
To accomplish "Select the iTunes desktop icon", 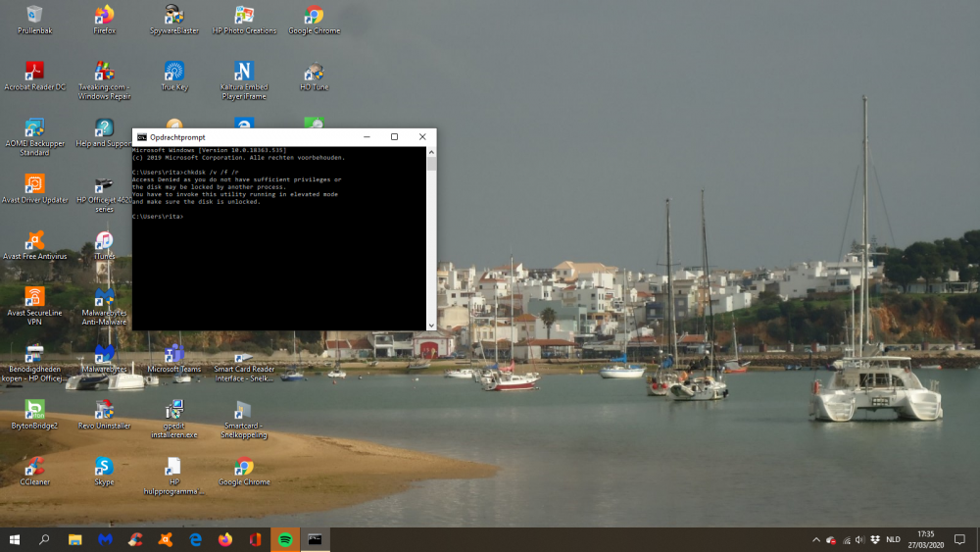I will [104, 241].
